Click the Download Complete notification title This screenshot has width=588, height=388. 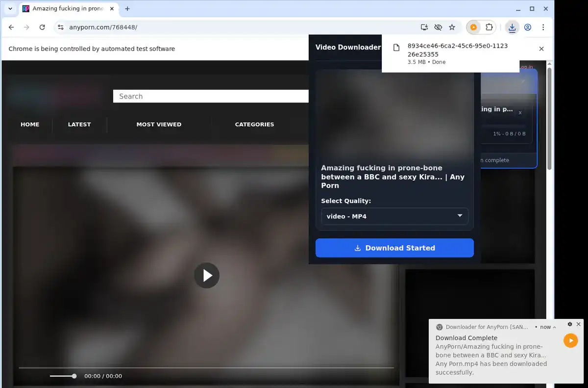point(466,338)
